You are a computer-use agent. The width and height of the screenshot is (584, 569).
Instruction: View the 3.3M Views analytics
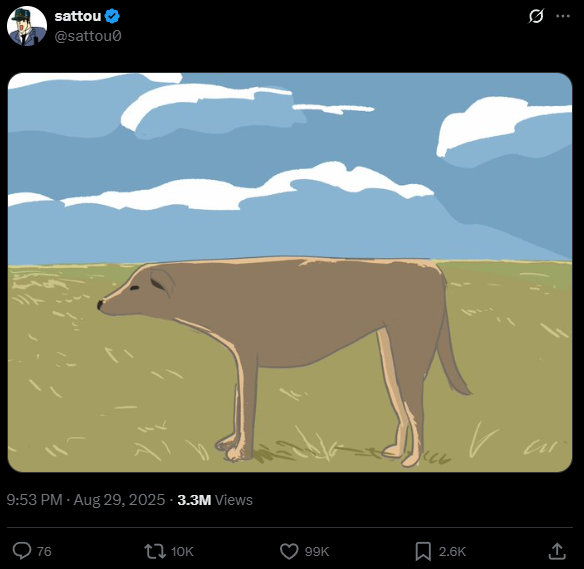[215, 500]
